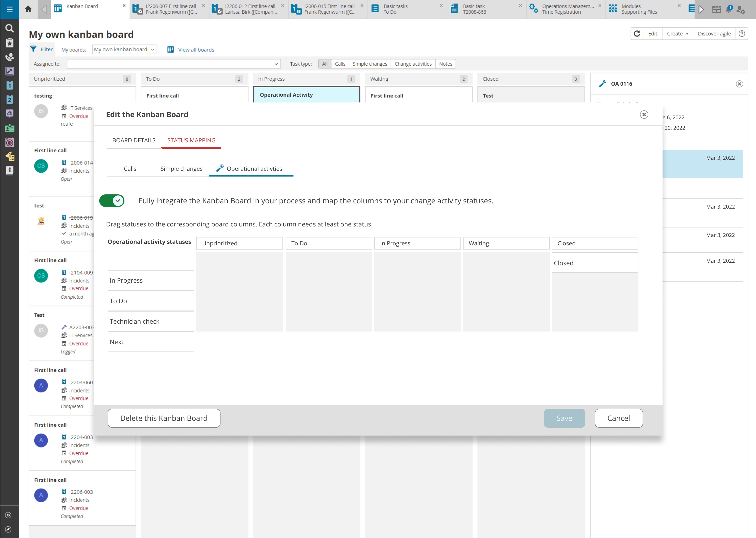Click the Filter funnel icon
The height and width of the screenshot is (538, 756).
[33, 49]
